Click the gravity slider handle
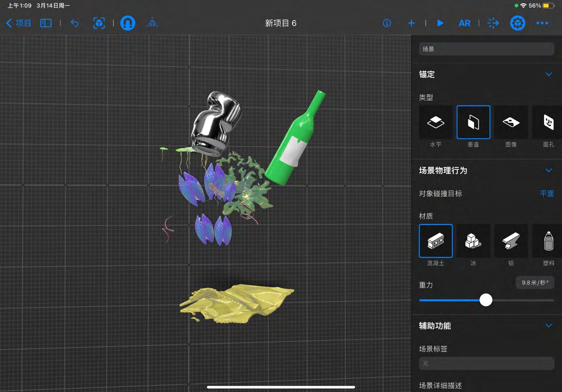The width and height of the screenshot is (562, 392). (486, 300)
